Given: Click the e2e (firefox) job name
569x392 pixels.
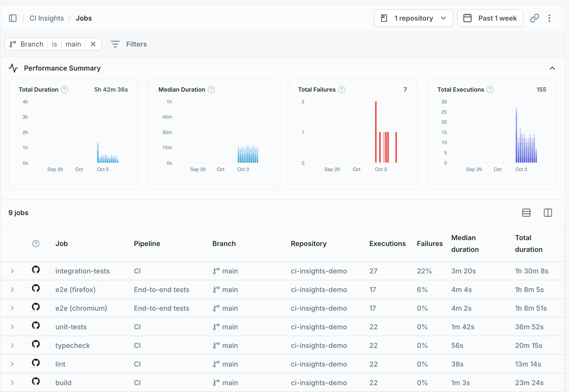Looking at the screenshot, I should [75, 290].
